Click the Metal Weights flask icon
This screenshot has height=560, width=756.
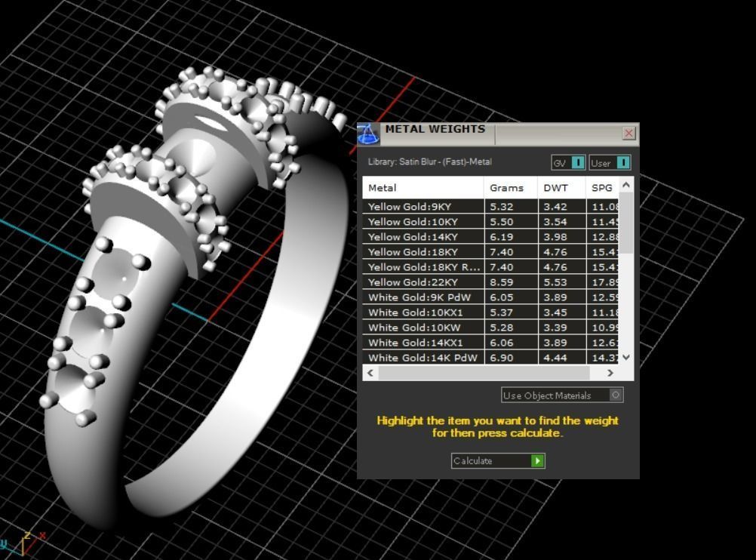tap(368, 134)
